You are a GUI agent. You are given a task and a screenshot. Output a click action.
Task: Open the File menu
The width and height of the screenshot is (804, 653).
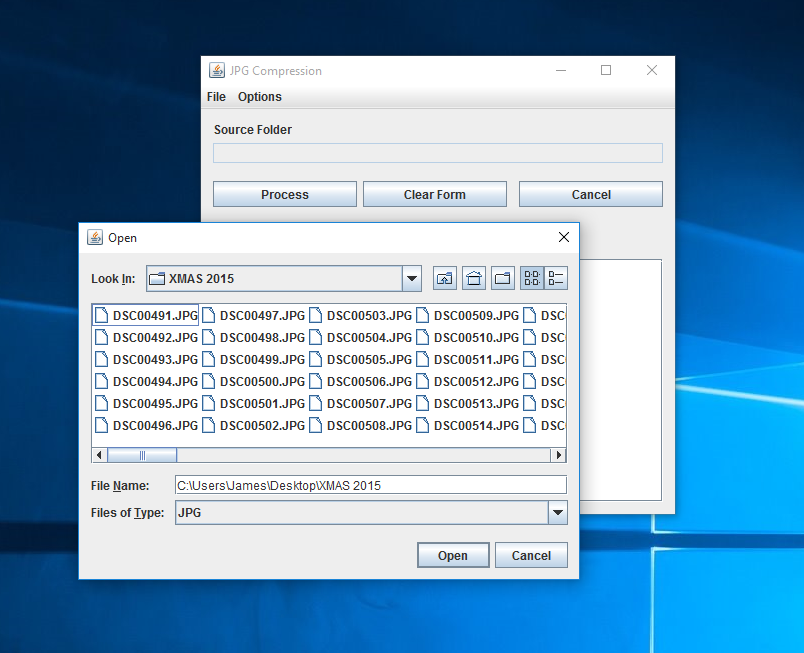[x=215, y=97]
